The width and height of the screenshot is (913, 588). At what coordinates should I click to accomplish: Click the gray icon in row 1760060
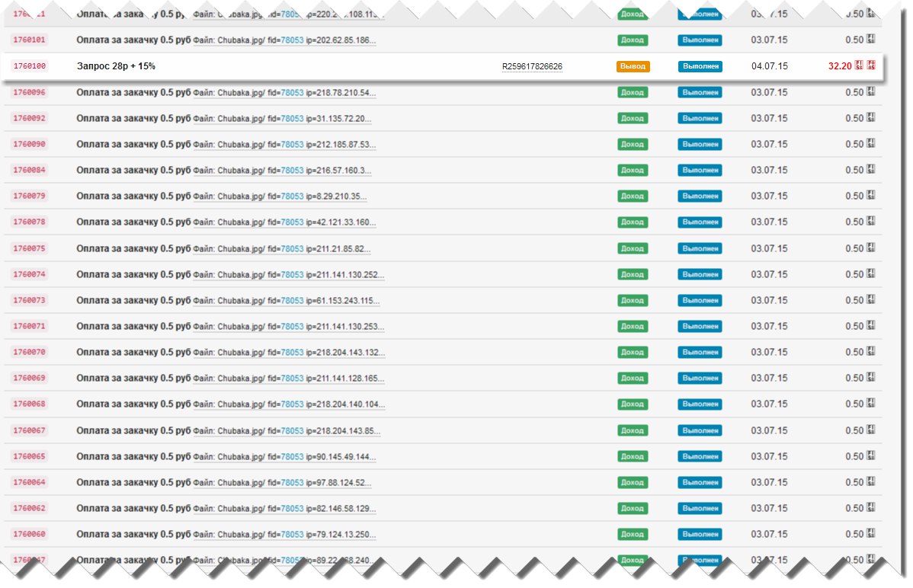coord(871,534)
